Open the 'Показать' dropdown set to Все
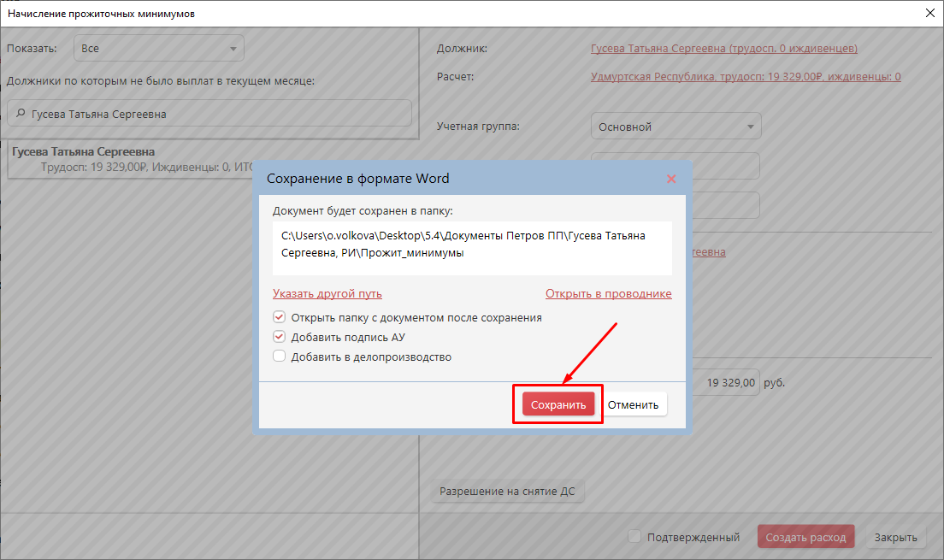The image size is (944, 560). click(159, 49)
